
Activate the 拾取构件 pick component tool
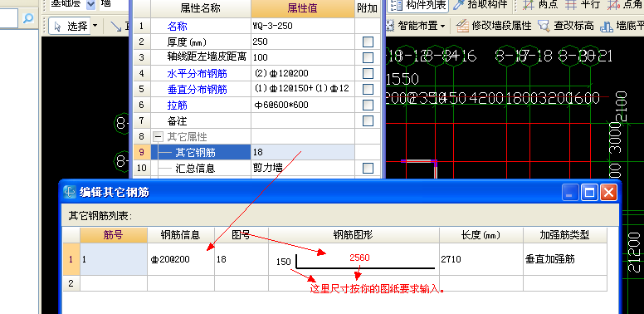480,5
